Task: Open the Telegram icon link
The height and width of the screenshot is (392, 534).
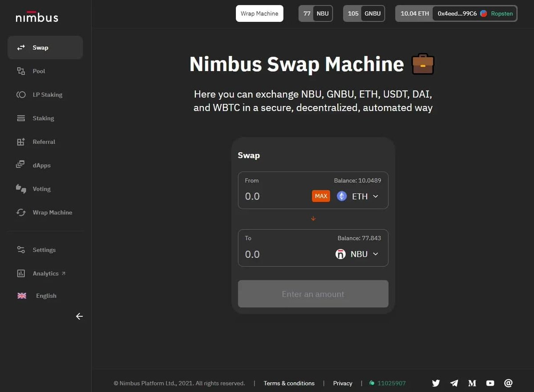Action: coord(454,383)
